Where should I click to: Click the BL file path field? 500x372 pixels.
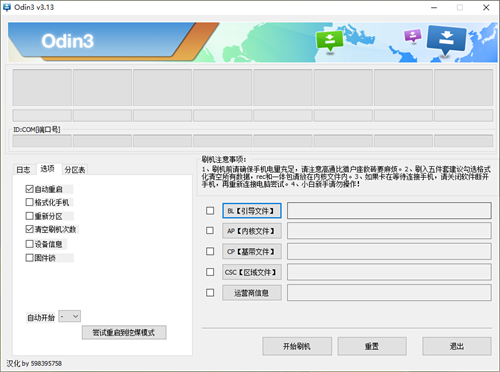point(389,211)
